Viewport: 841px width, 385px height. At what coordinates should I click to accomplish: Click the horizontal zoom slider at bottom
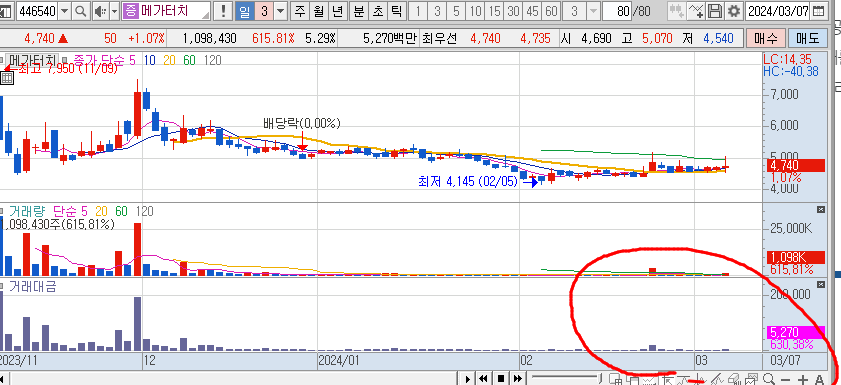(x=566, y=378)
